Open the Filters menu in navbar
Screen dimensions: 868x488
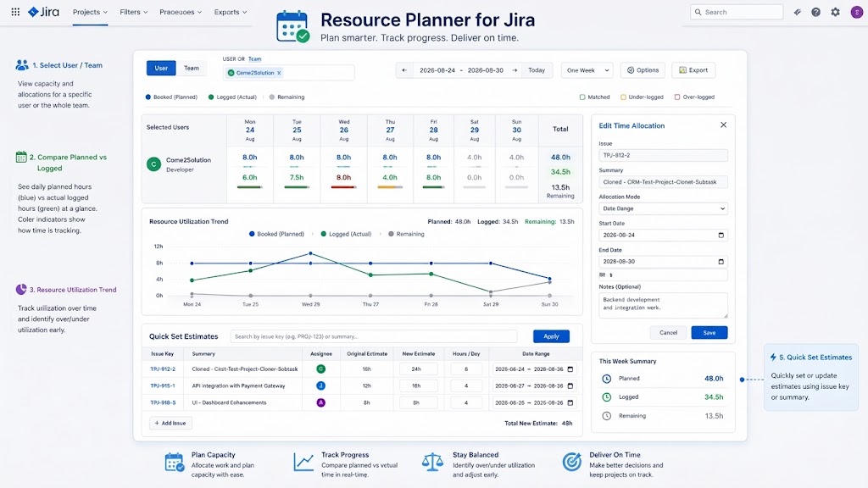133,12
